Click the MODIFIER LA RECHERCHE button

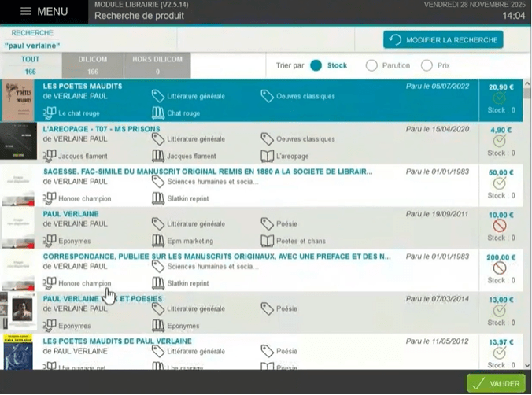pos(443,39)
